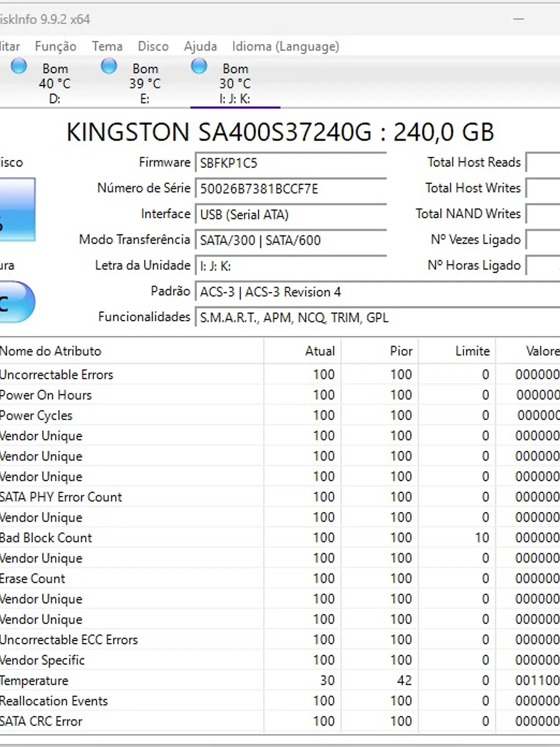Click the raw value 001100 in Temperature row
Viewport: 560px width, 747px height.
pyautogui.click(x=537, y=680)
